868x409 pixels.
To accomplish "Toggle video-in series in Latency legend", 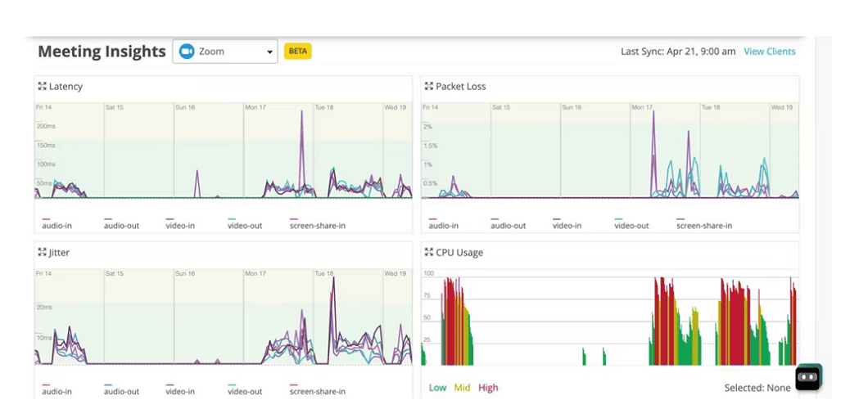I will tap(180, 225).
